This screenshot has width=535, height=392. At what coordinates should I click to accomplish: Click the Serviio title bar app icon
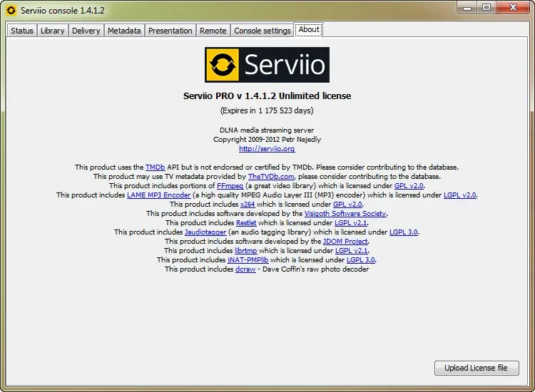[11, 10]
